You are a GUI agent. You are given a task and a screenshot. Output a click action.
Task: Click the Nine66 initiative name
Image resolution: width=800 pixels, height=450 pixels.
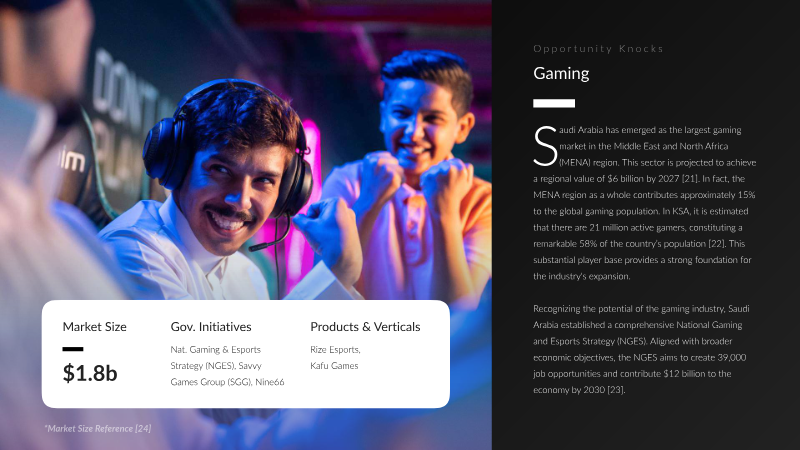[269, 382]
